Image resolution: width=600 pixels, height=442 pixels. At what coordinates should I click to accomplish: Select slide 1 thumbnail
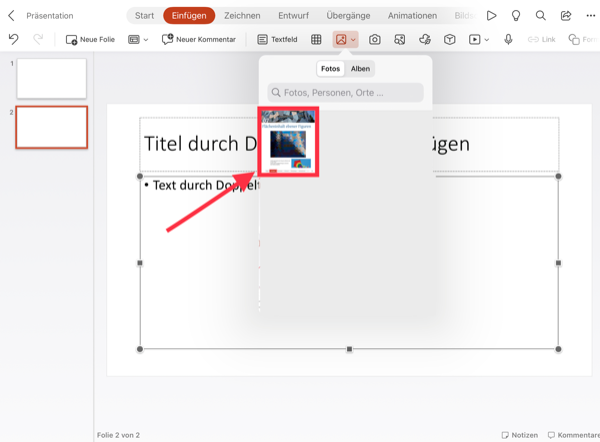[x=52, y=78]
